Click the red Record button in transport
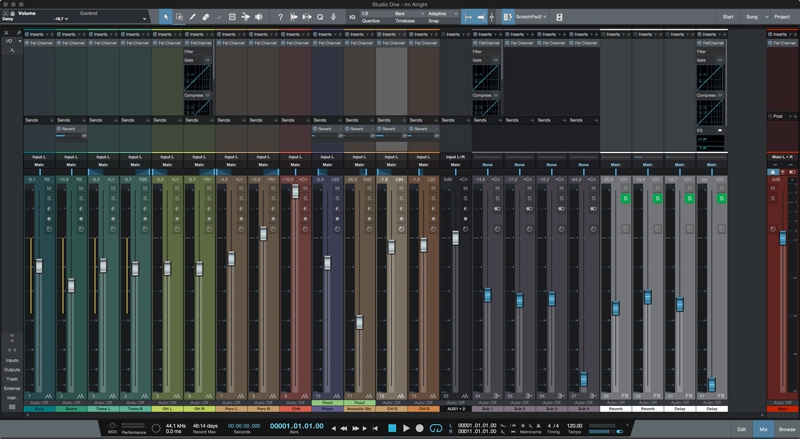 click(420, 428)
